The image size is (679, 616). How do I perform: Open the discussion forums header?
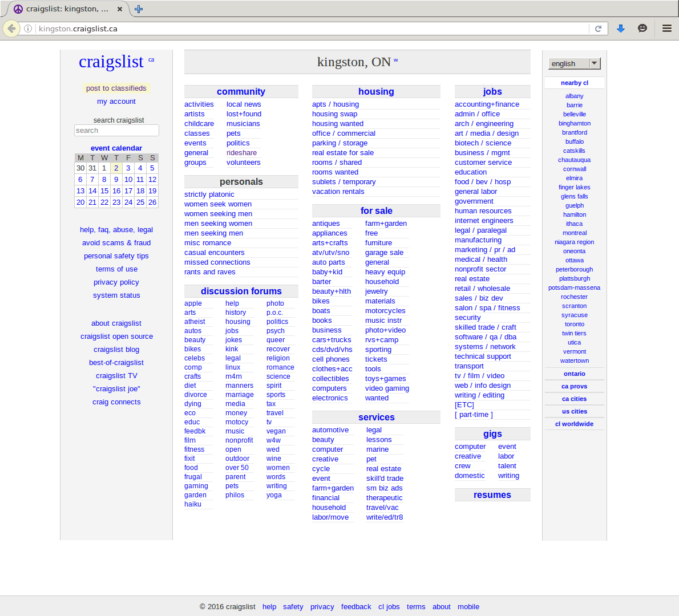tap(241, 291)
